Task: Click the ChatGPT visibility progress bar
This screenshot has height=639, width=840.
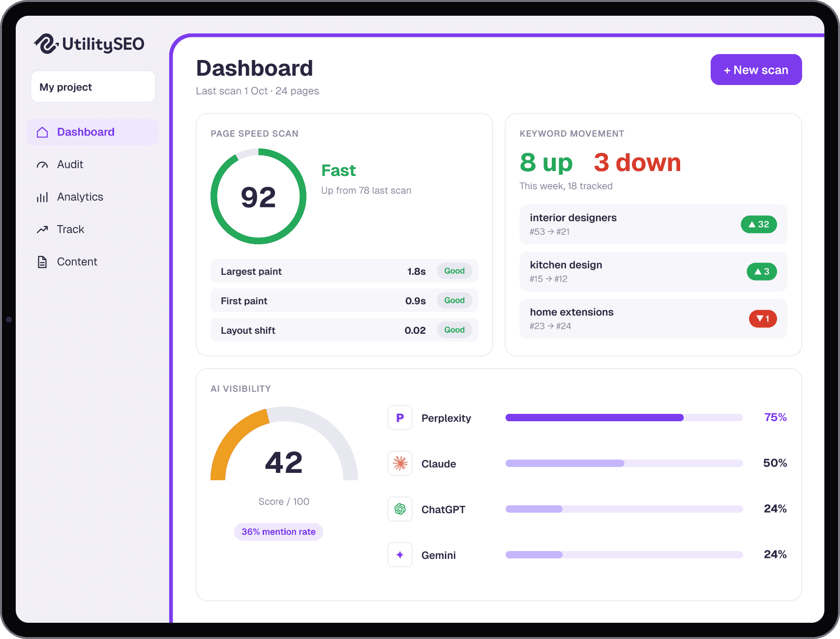Action: tap(624, 509)
